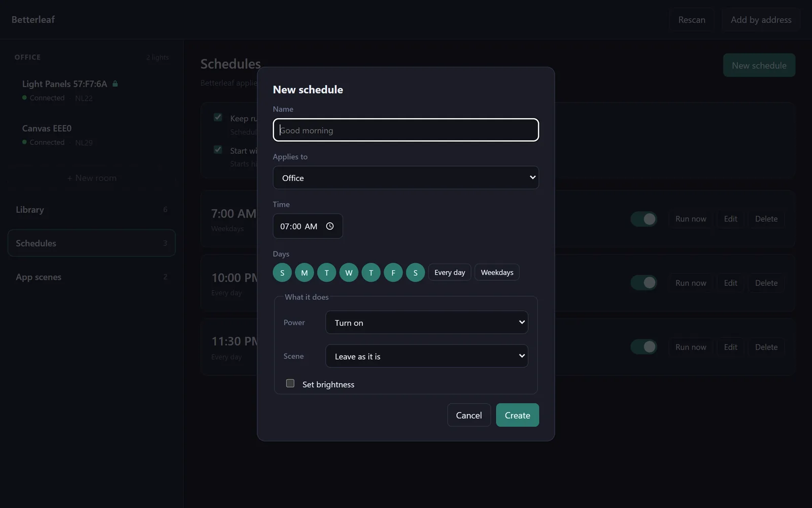Screen dimensions: 812x508
Task: Toggle Saturday day button
Action: [x=415, y=272]
